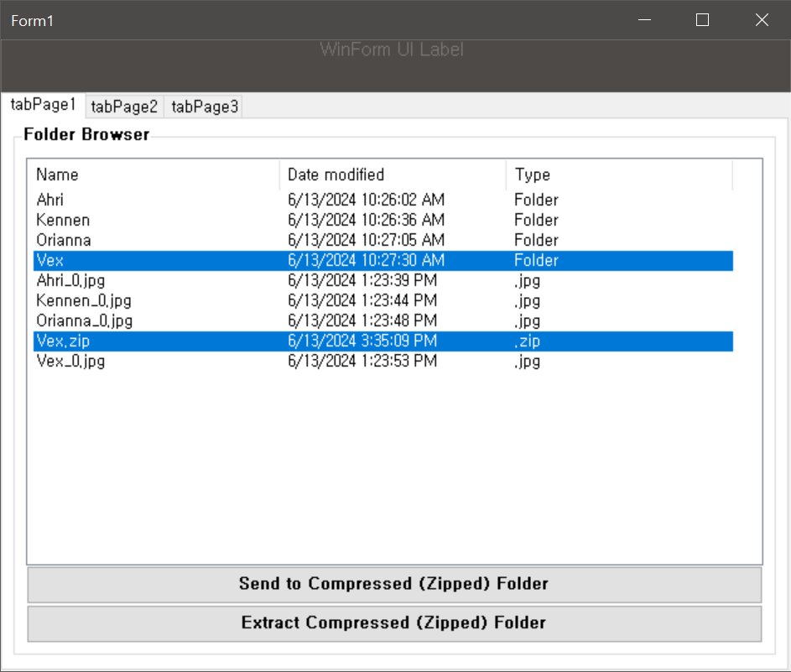Select the Vex.zip file

point(383,341)
